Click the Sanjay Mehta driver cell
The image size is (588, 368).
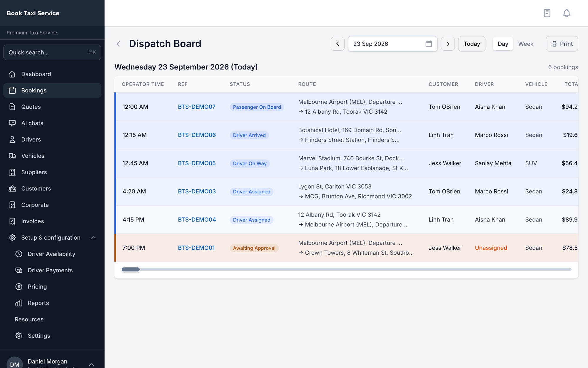(x=493, y=163)
